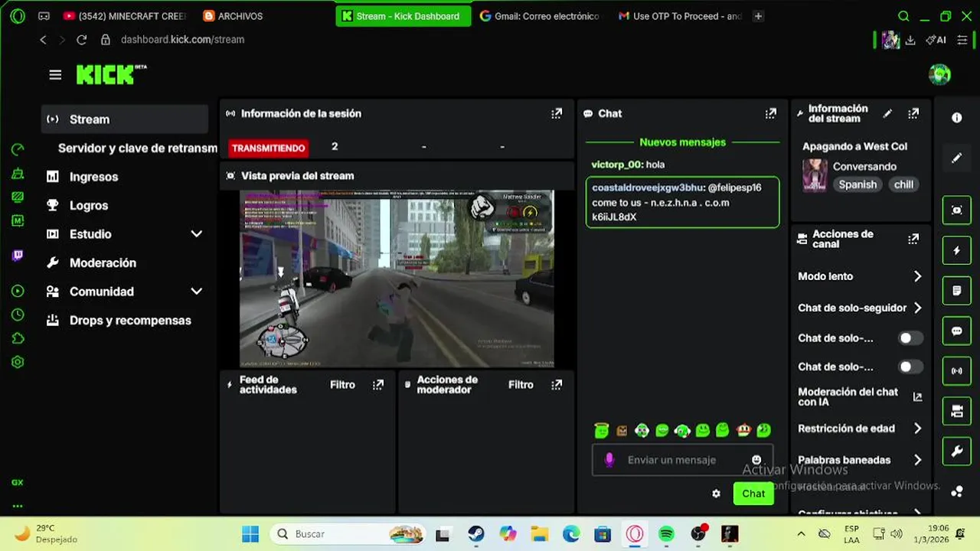Edit stream info with the pencil icon
Screen dimensions: 980x551
(887, 113)
